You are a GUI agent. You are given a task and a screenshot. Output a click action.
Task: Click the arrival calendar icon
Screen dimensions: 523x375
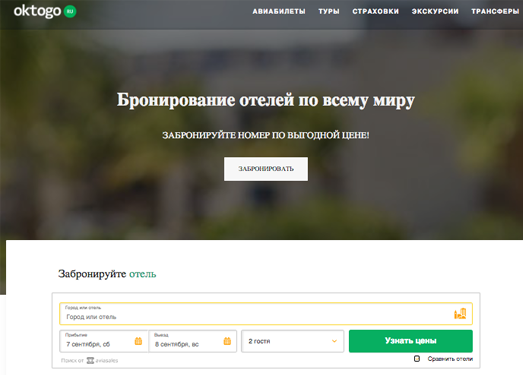click(138, 341)
